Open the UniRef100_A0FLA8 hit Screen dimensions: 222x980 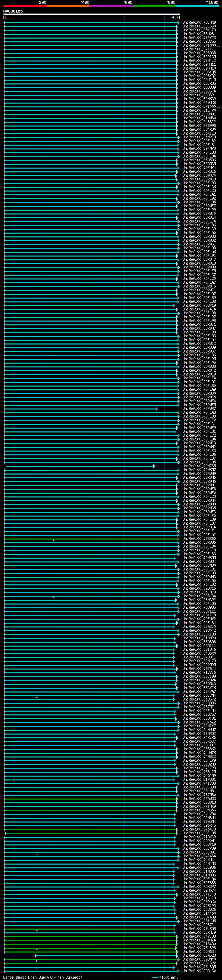(199, 412)
